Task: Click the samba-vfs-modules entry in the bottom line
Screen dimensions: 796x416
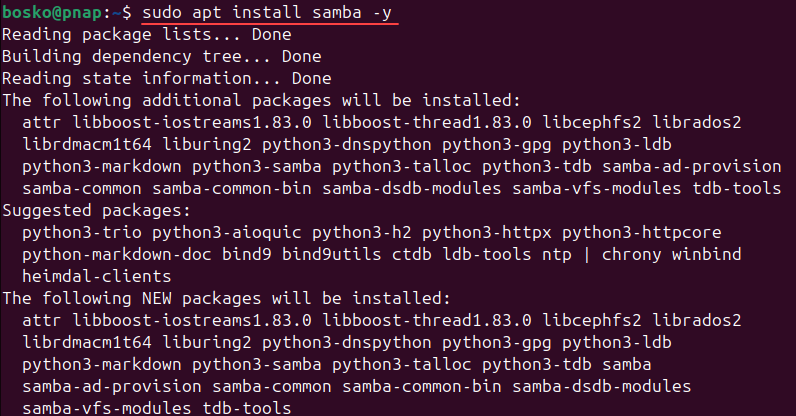Action: (x=107, y=408)
